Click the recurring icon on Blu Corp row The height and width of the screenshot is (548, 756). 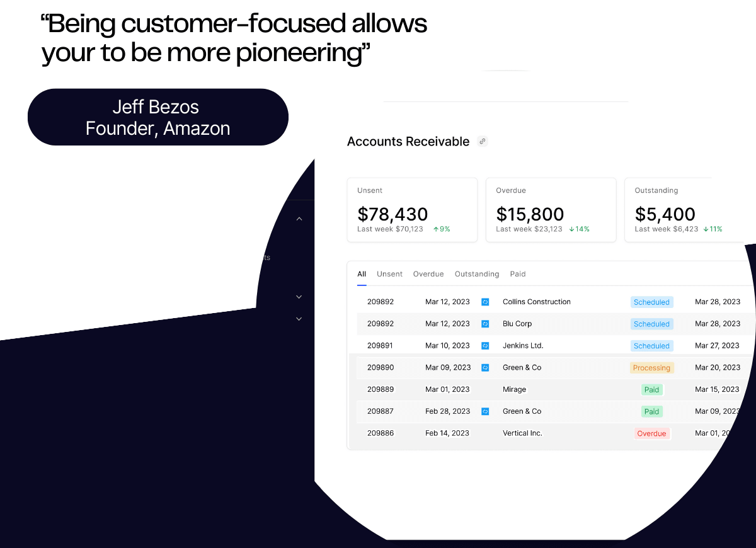485,324
